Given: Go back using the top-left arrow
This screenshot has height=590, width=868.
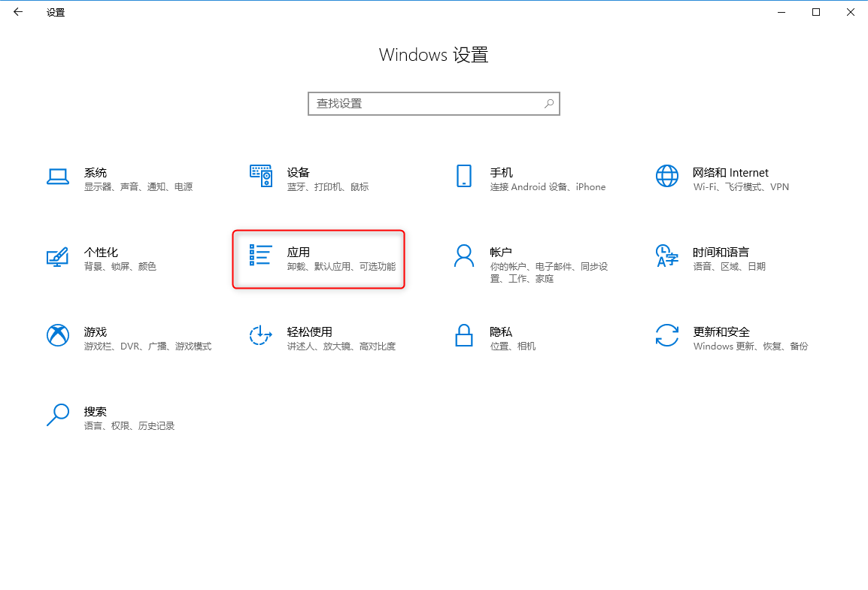Looking at the screenshot, I should (18, 11).
